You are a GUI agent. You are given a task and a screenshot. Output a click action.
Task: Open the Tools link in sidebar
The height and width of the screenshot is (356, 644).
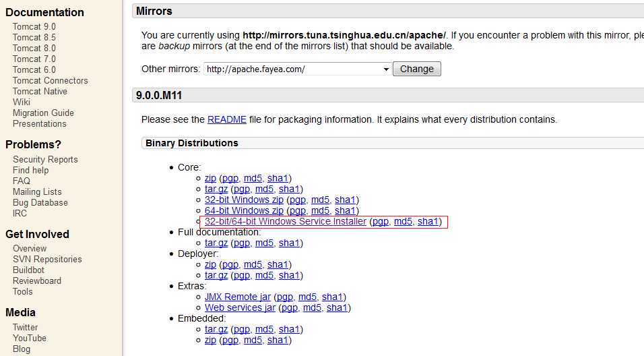point(23,291)
